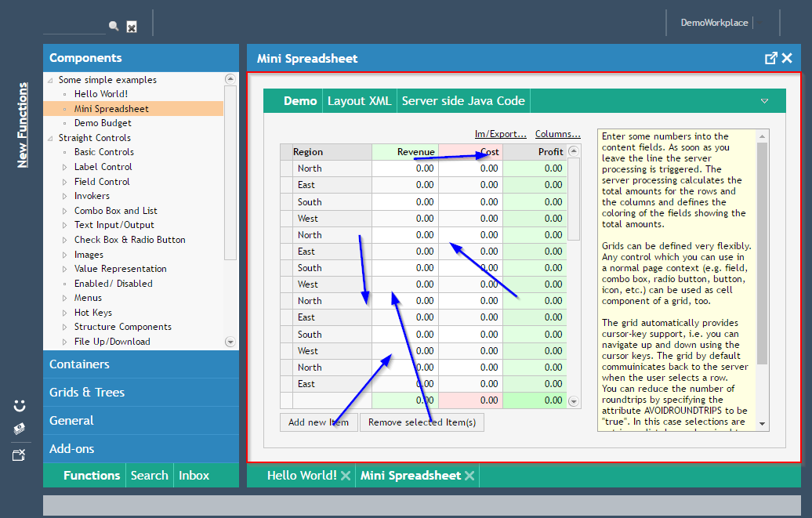812x518 pixels.
Task: Open the green tab bar dropdown arrow
Action: pos(764,101)
